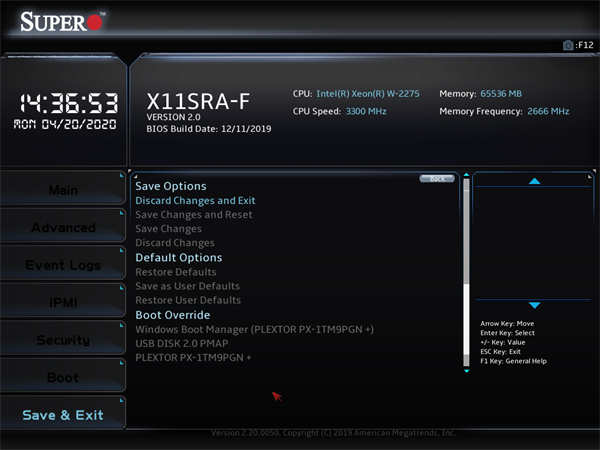Screen dimensions: 600x450
Task: Go to the Security tab
Action: click(63, 339)
